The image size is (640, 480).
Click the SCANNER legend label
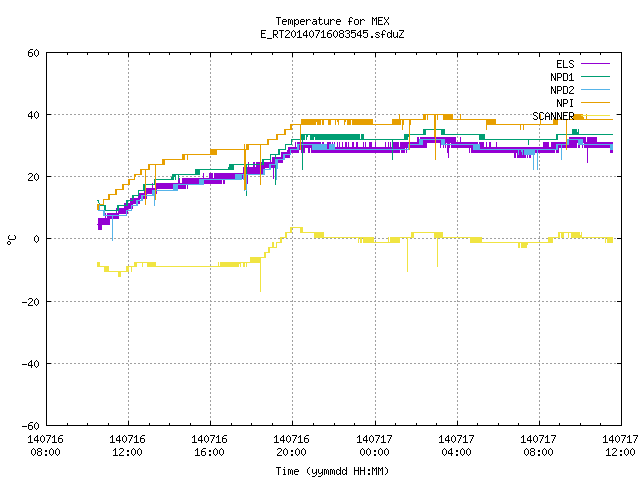point(553,116)
